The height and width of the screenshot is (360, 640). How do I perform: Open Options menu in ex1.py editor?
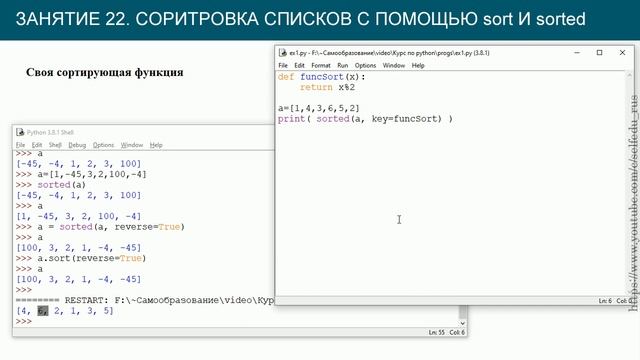pyautogui.click(x=365, y=65)
